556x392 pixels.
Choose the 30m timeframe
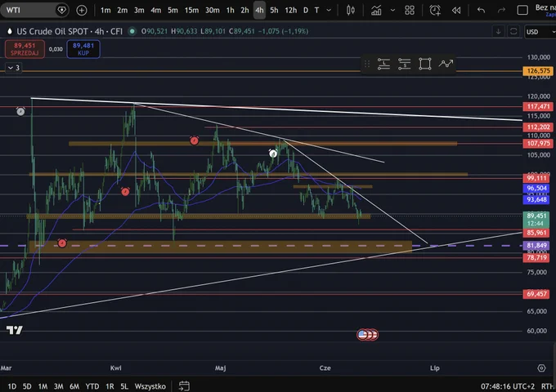(x=213, y=11)
